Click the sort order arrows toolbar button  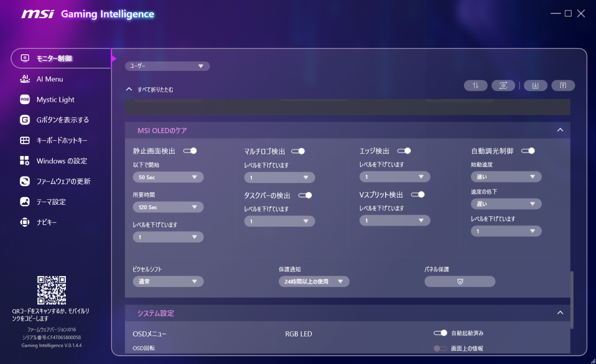pos(476,85)
